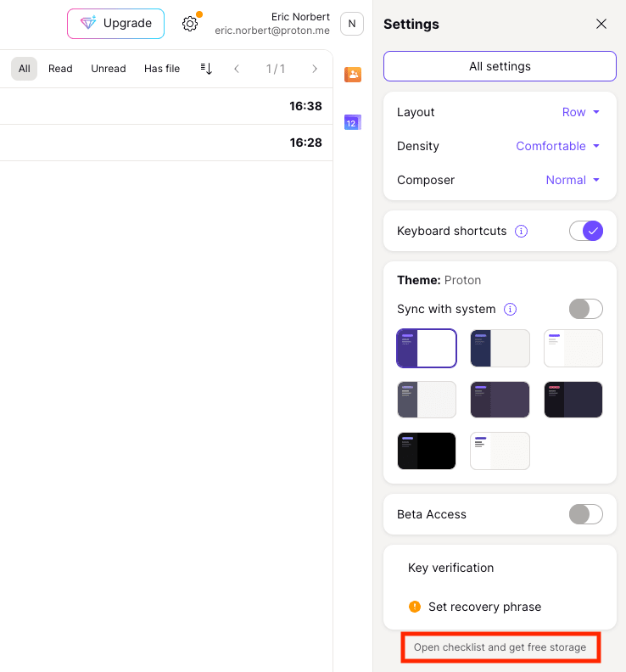Close the Settings panel
Viewport: 626px width, 672px height.
tap(601, 24)
